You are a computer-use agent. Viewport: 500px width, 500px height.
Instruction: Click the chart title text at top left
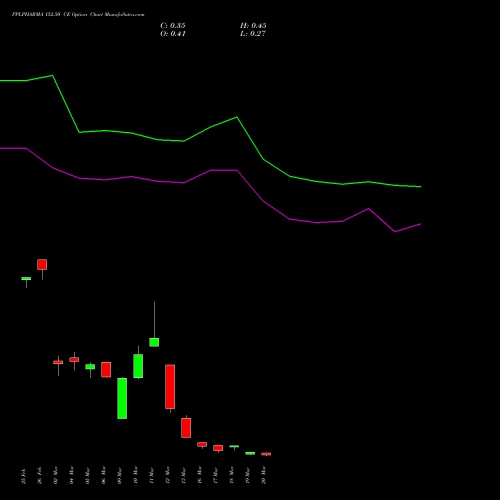(78, 15)
